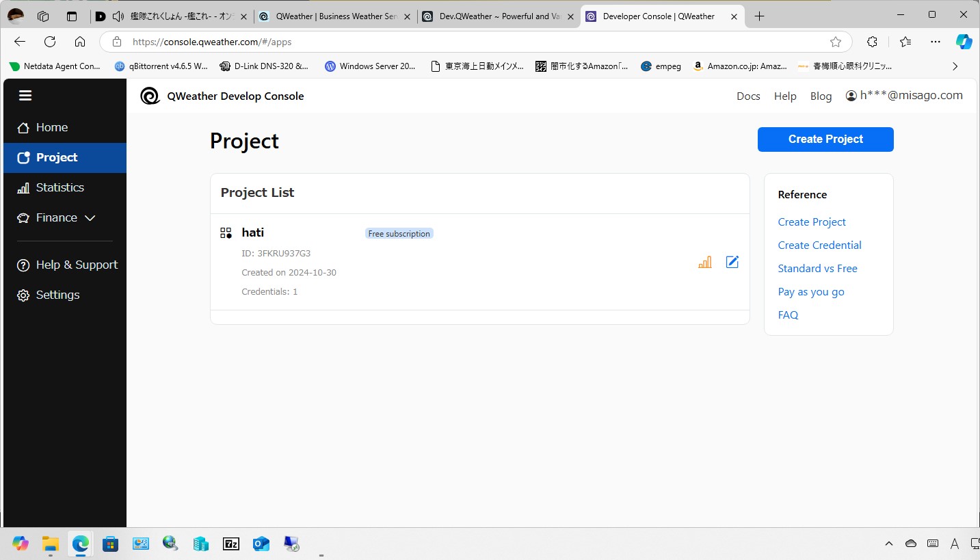Open browser extensions puzzle icon
The height and width of the screenshot is (560, 980).
pos(872,42)
